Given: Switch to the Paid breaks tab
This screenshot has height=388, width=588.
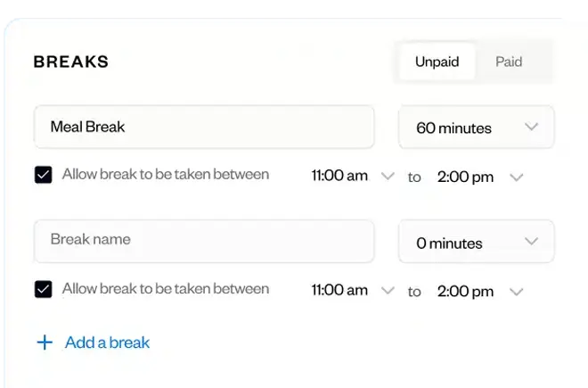Looking at the screenshot, I should 509,62.
